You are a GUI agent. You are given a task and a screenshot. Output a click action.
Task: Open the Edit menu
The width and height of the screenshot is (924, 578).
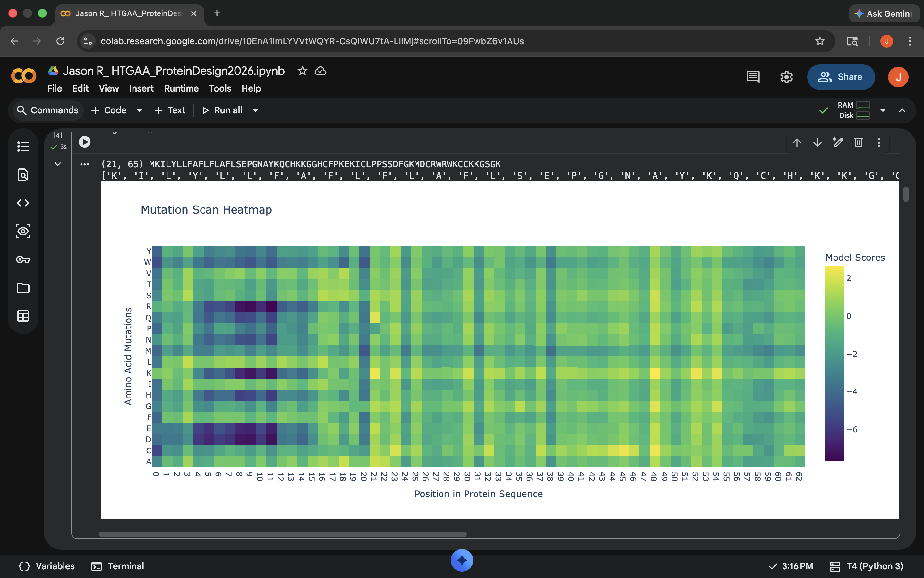pyautogui.click(x=80, y=88)
